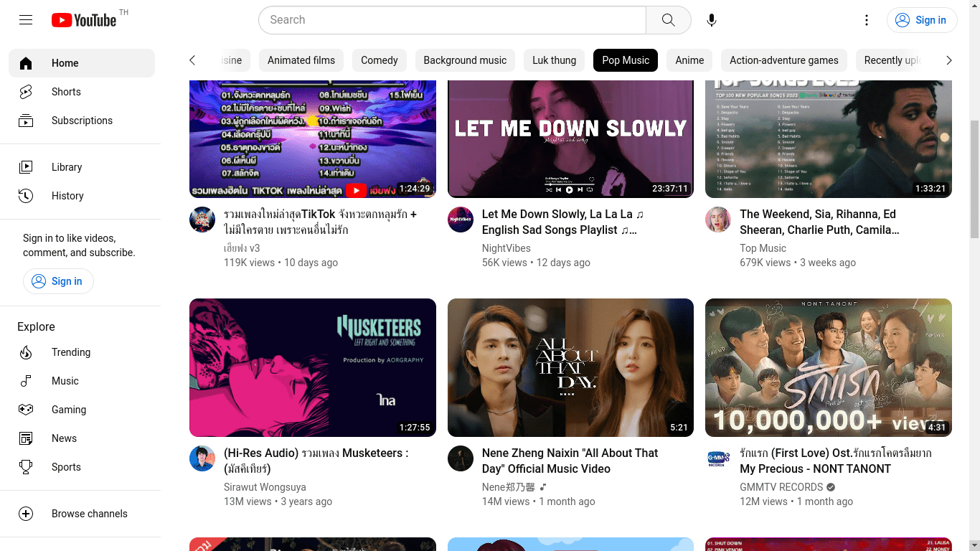Click the เอียฟง v3 channel name
This screenshot has height=551, width=980.
(242, 248)
